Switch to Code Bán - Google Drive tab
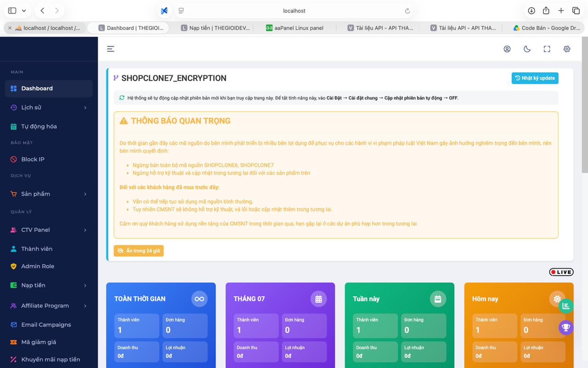This screenshot has height=368, width=588. click(x=547, y=28)
